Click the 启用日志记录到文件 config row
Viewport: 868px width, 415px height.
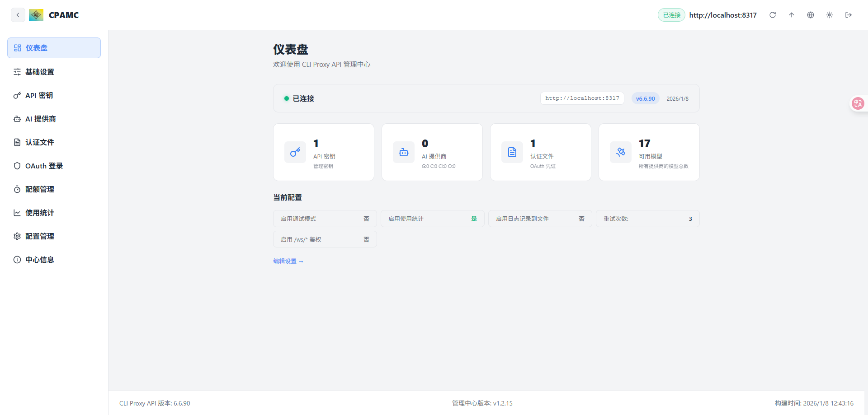[x=540, y=219]
